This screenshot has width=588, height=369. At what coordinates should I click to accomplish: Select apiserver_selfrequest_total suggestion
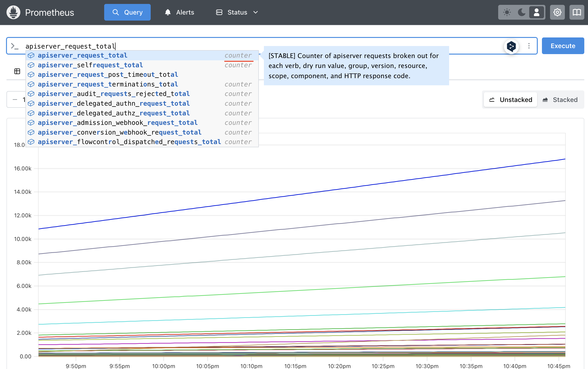click(142, 65)
